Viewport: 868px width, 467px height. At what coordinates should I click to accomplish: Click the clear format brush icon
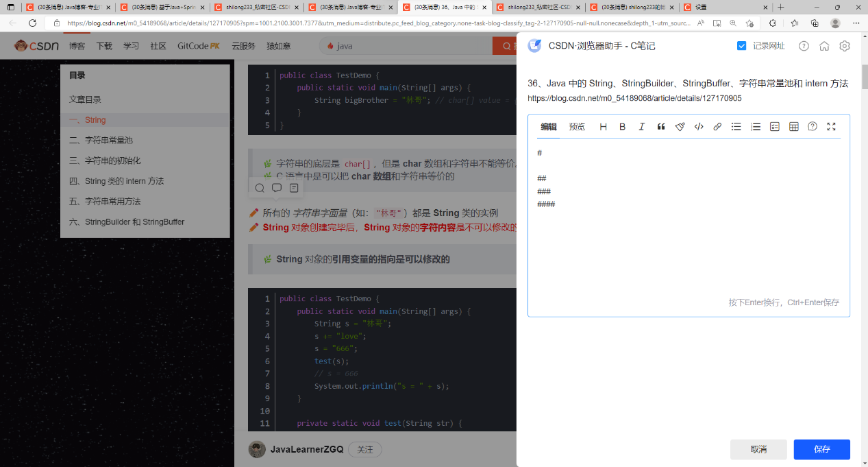[x=680, y=127]
